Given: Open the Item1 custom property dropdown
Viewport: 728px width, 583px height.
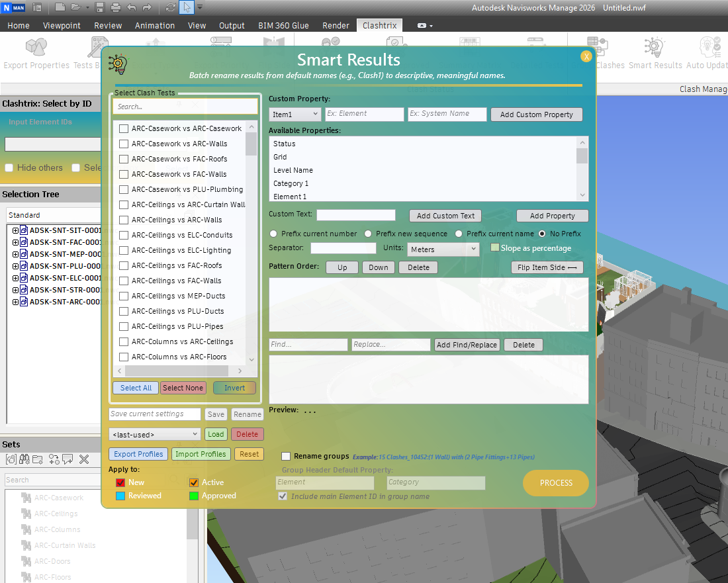Looking at the screenshot, I should (x=295, y=114).
